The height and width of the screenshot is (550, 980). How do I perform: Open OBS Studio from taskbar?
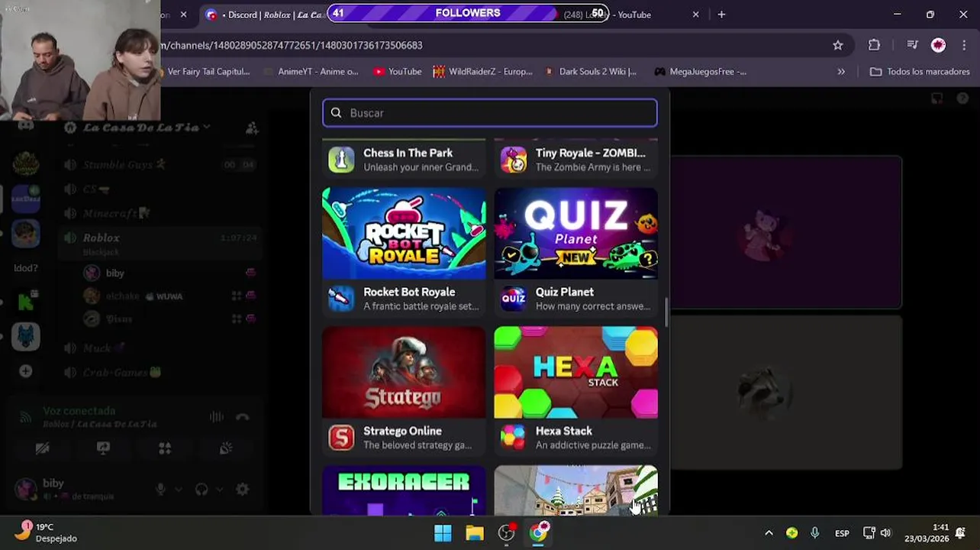click(x=507, y=532)
